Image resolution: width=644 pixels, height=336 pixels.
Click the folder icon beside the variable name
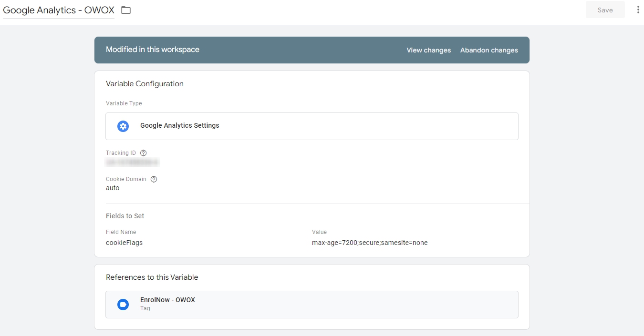pos(126,10)
